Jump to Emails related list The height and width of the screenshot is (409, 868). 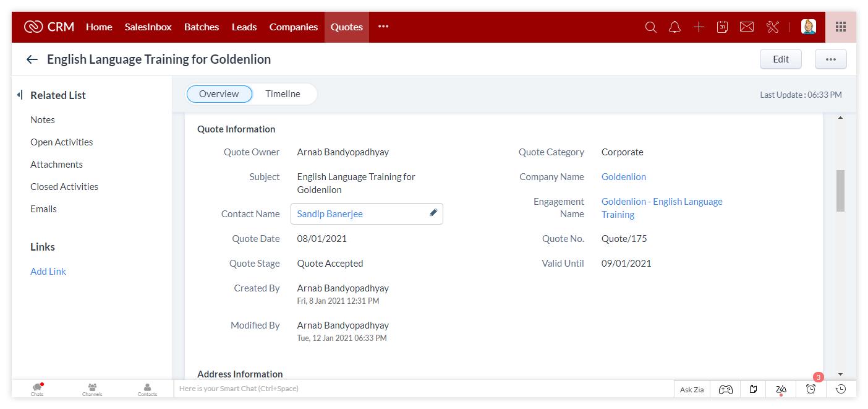point(43,209)
